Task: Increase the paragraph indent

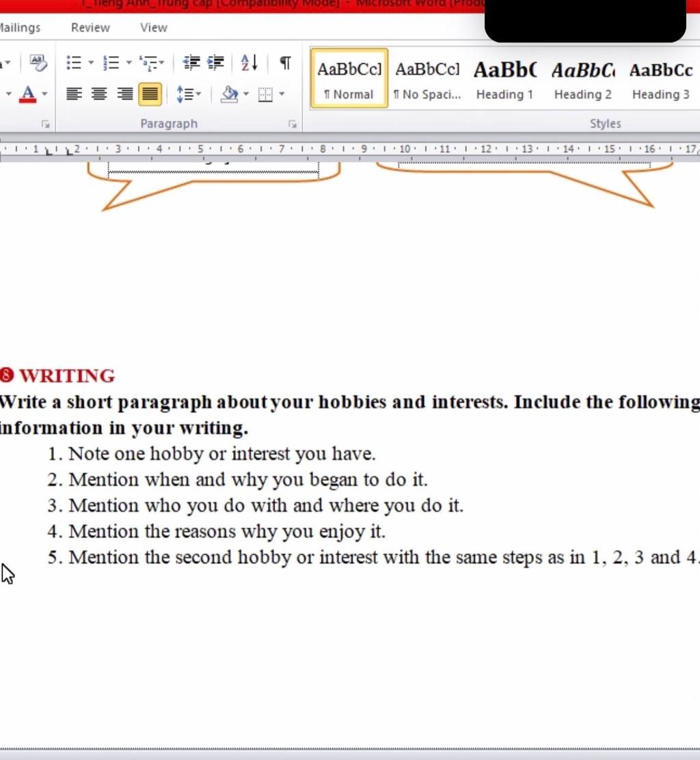Action: tap(216, 62)
